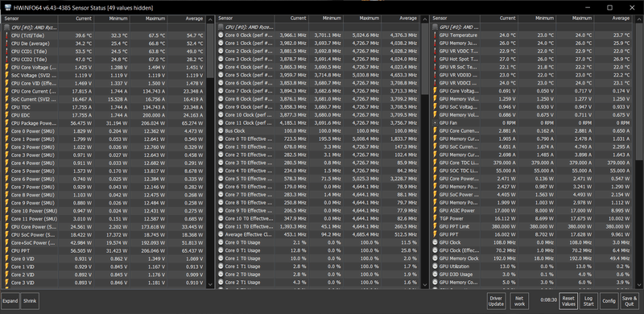Click the GPU Utilization circle icon
Screen dimensions: 644x314
(x=436, y=266)
